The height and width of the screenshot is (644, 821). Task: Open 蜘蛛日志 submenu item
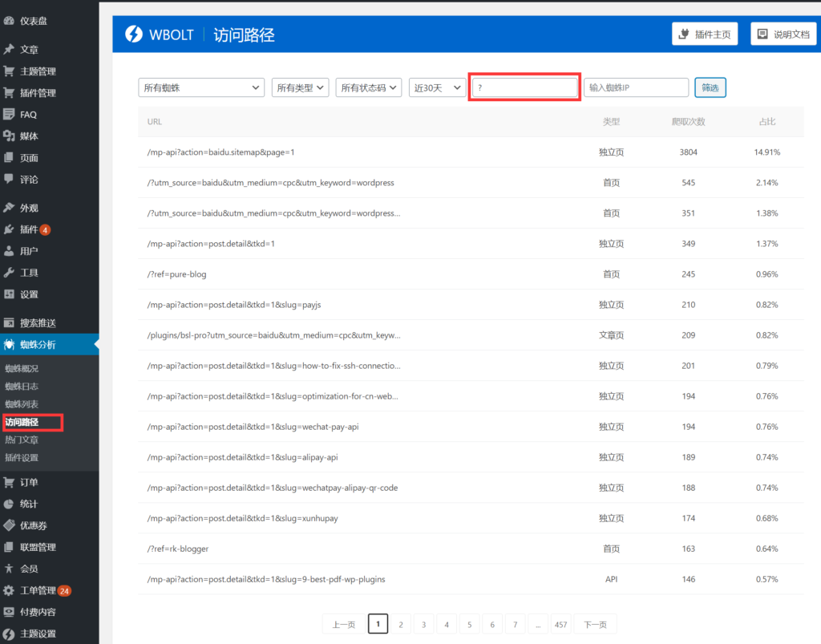pyautogui.click(x=22, y=387)
